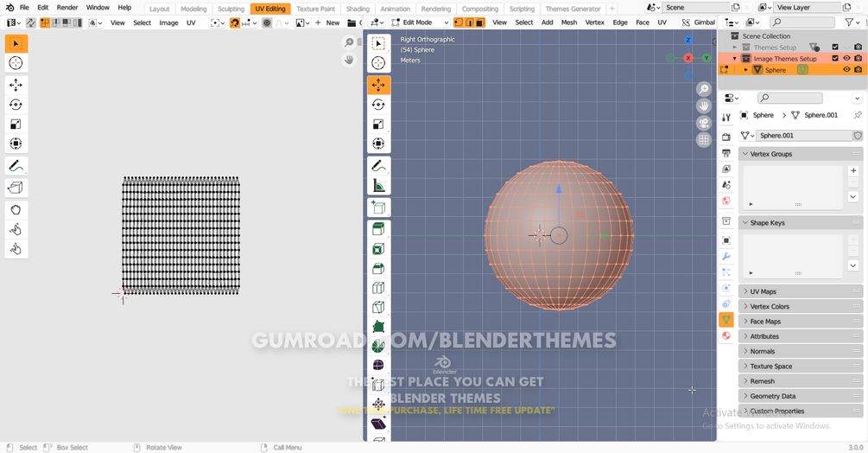Toggle UV sync selection in the UV editor
Image resolution: width=868 pixels, height=453 pixels.
point(30,22)
